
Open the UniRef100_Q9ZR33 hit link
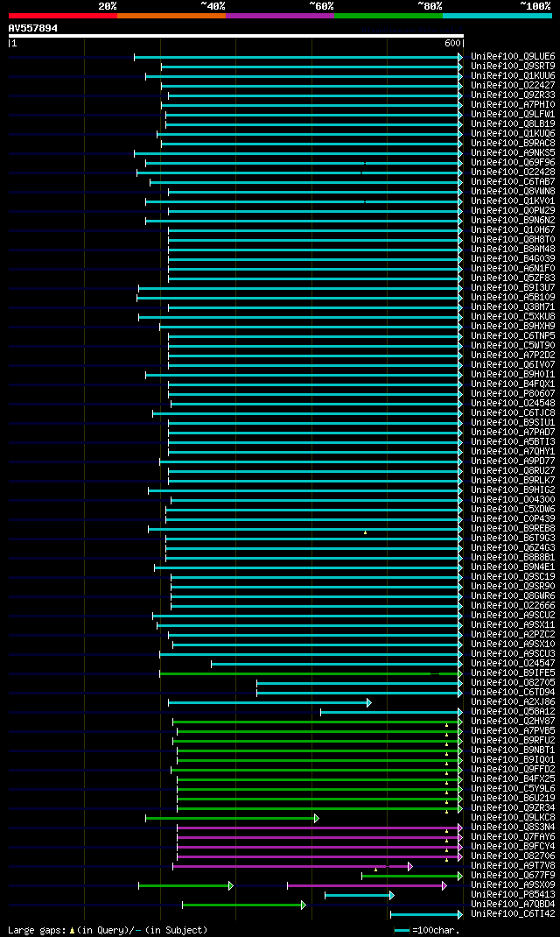coord(513,95)
